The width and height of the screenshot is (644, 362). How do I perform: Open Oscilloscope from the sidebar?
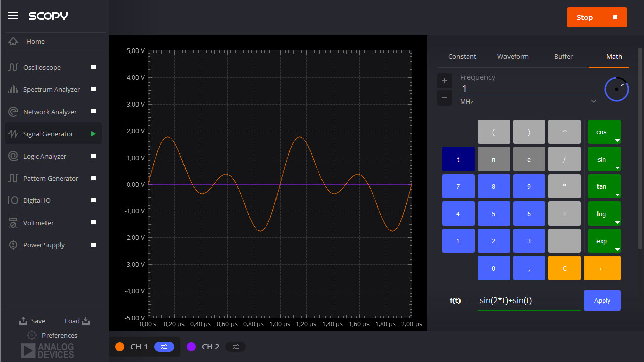pos(53,67)
